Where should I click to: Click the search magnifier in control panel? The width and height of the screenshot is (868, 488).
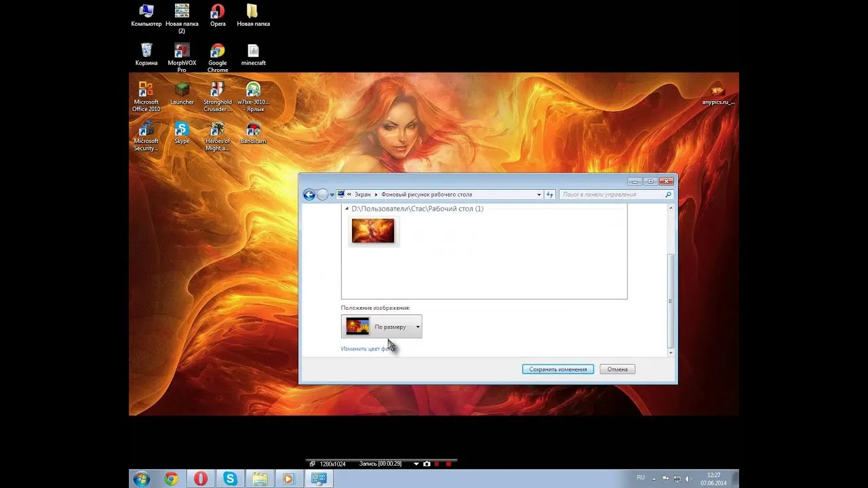[668, 195]
